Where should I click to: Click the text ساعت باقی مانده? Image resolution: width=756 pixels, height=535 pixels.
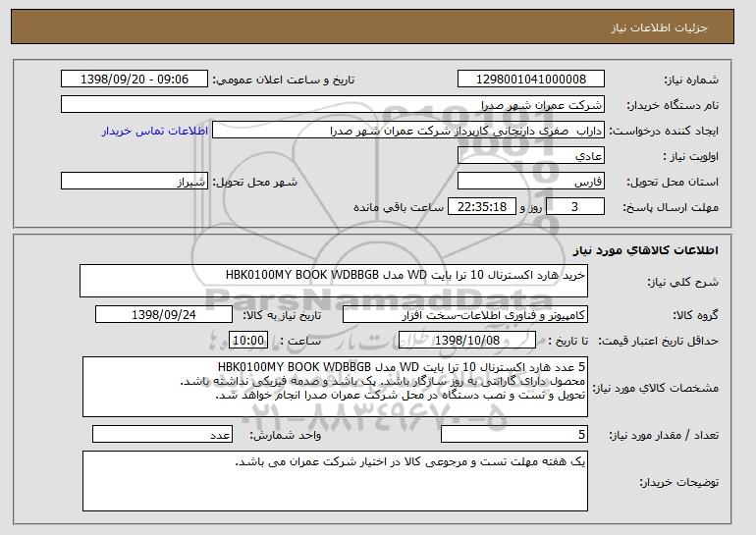tap(399, 207)
